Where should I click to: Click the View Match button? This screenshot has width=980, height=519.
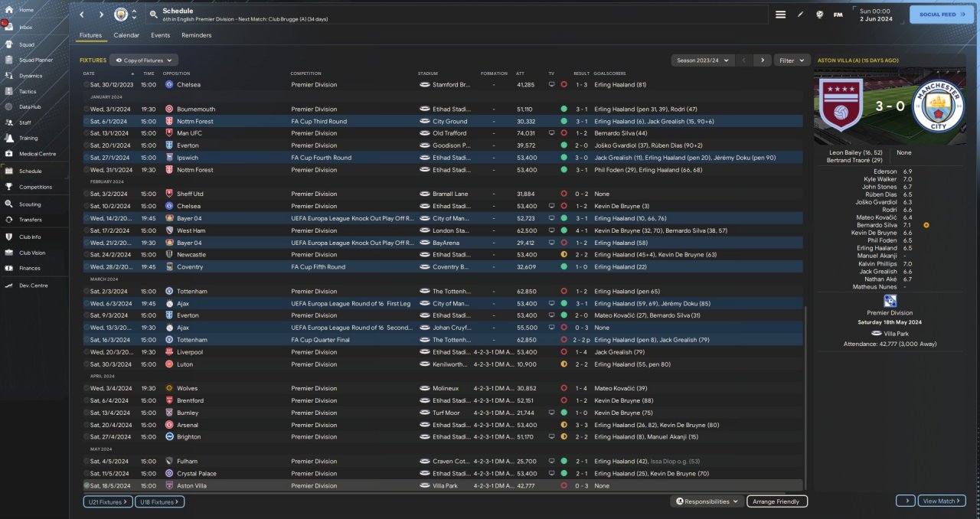tap(941, 501)
